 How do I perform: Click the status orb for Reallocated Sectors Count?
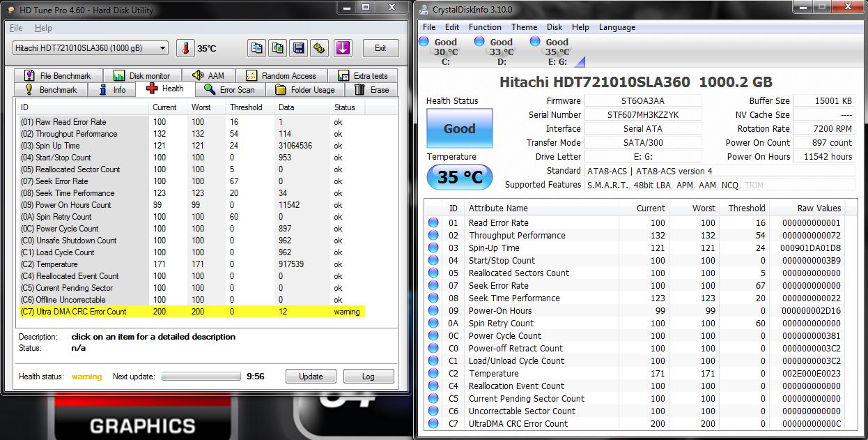point(433,273)
